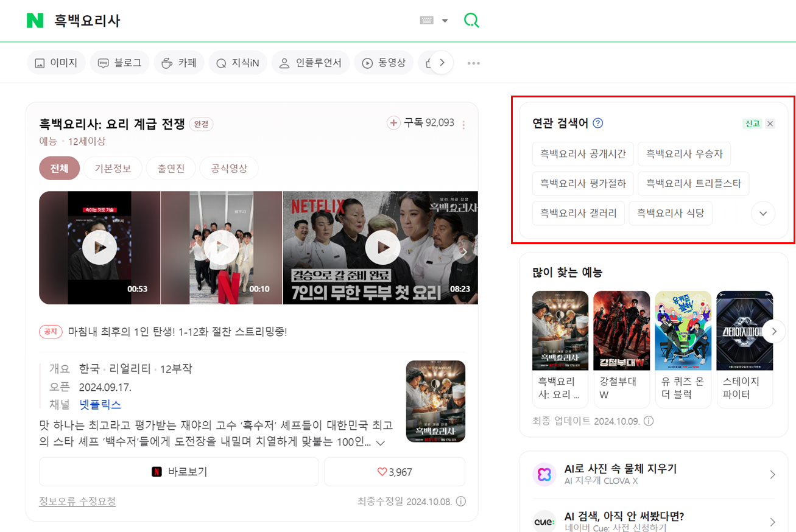Show next videos with carousel arrow
This screenshot has height=532, width=796.
464,252
